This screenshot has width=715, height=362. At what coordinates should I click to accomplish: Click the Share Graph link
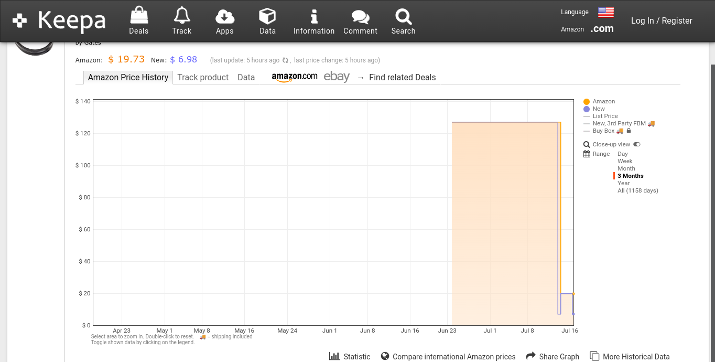pos(552,356)
